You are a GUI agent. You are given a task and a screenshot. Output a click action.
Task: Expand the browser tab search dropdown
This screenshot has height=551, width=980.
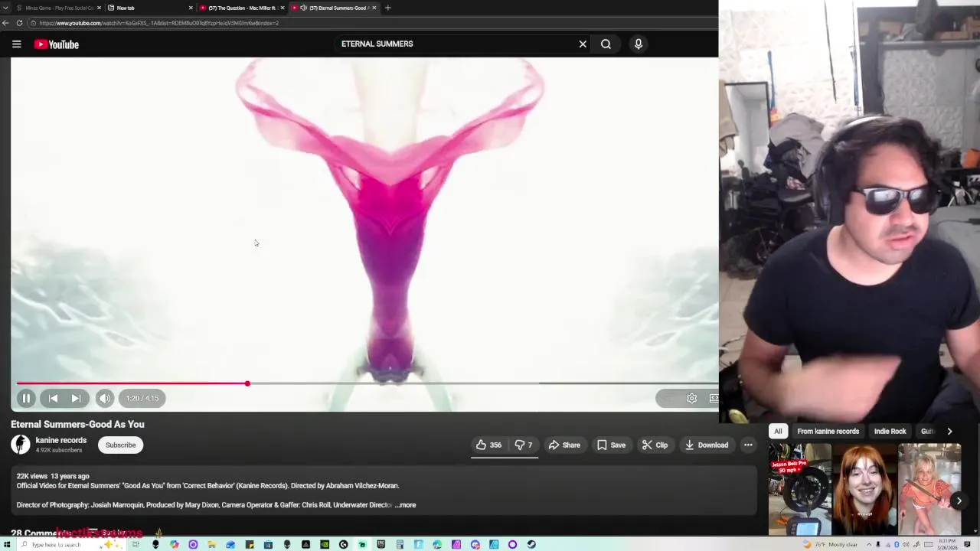point(6,8)
